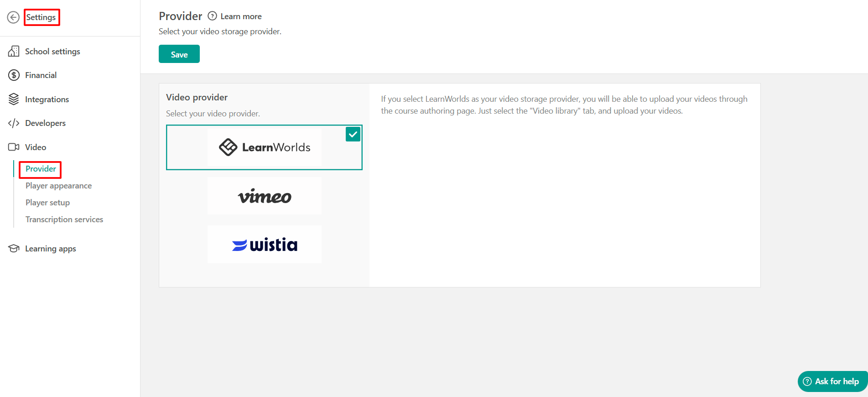Select Vimeo as video provider
This screenshot has width=868, height=397.
265,196
